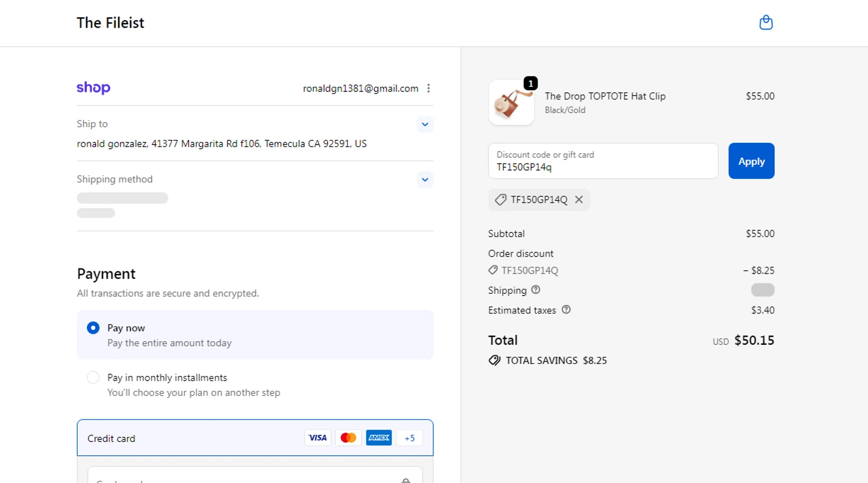Show the +5 more card types
This screenshot has width=868, height=483.
click(410, 438)
